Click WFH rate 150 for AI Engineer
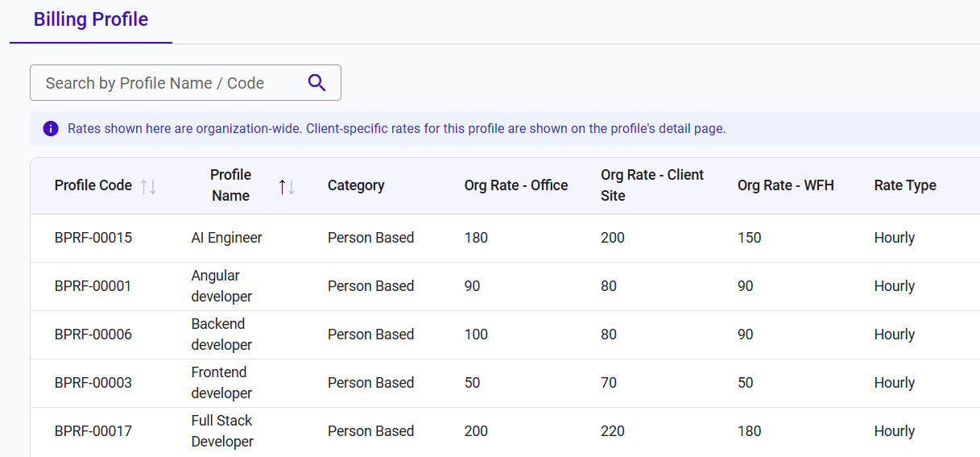The height and width of the screenshot is (457, 980). pos(750,238)
